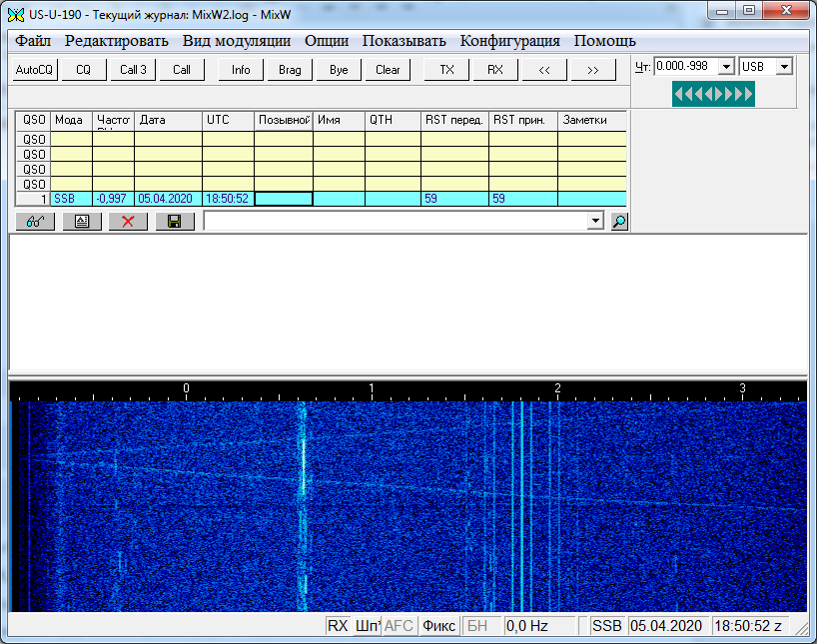Click the Мода column header

click(x=71, y=121)
